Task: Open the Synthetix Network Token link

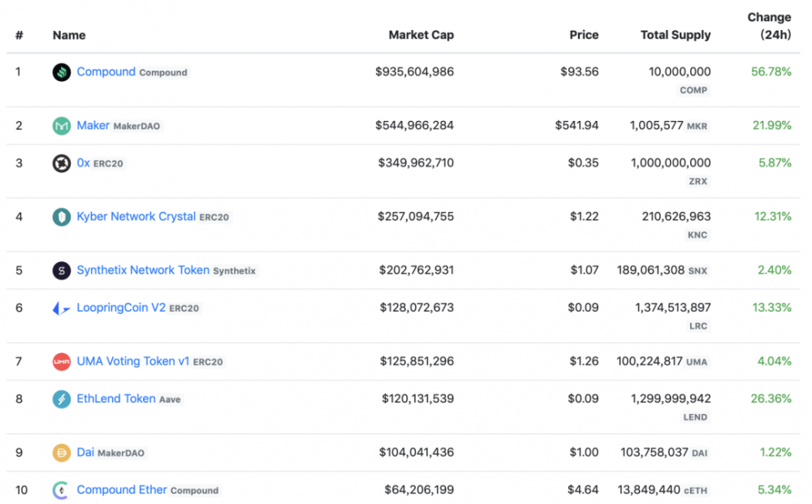Action: [x=143, y=270]
